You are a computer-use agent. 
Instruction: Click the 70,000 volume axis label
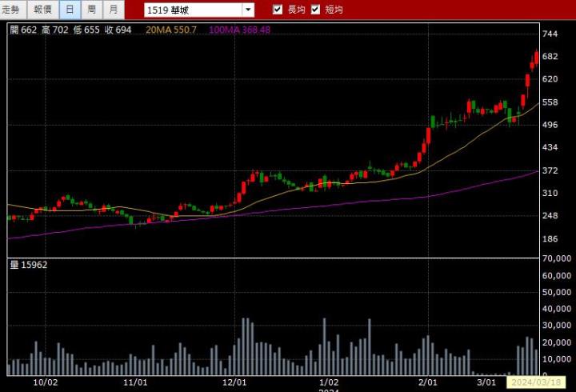point(556,258)
